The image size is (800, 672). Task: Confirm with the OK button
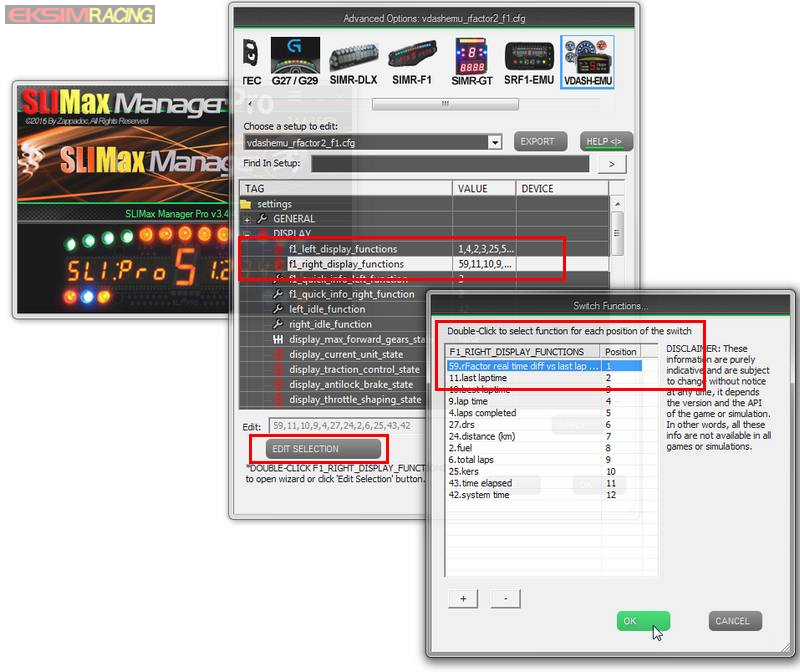tap(643, 621)
